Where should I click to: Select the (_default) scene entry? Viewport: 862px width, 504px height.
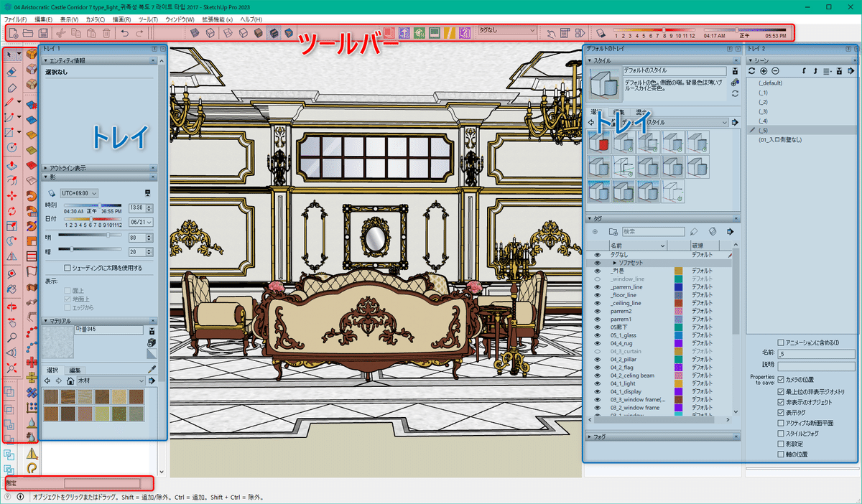770,83
